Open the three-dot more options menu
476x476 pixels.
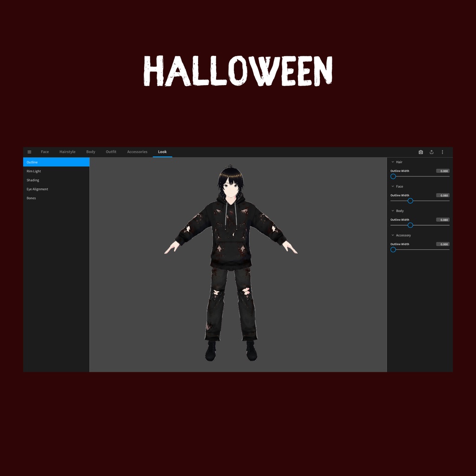click(443, 152)
